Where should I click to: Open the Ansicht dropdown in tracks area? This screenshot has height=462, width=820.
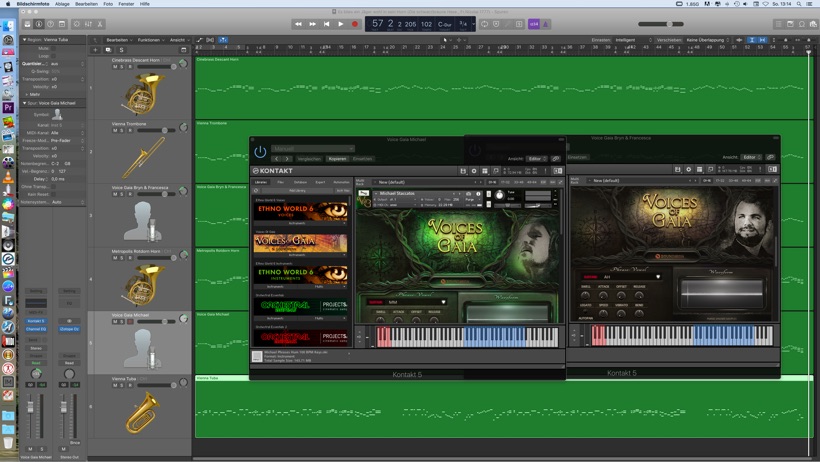click(179, 40)
